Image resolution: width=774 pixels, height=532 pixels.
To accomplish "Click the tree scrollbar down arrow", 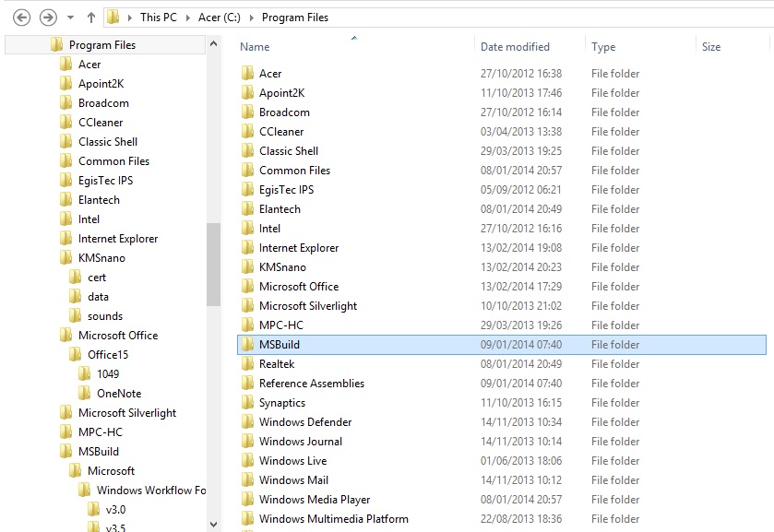I will click(x=213, y=524).
